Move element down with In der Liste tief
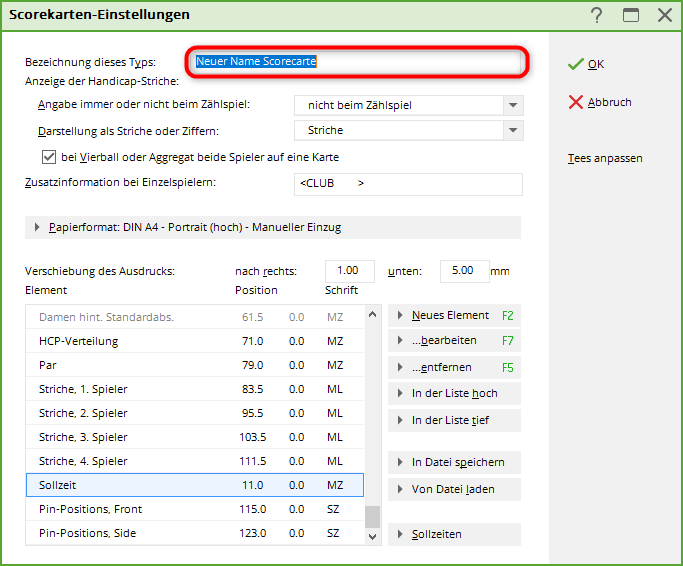 (x=453, y=420)
